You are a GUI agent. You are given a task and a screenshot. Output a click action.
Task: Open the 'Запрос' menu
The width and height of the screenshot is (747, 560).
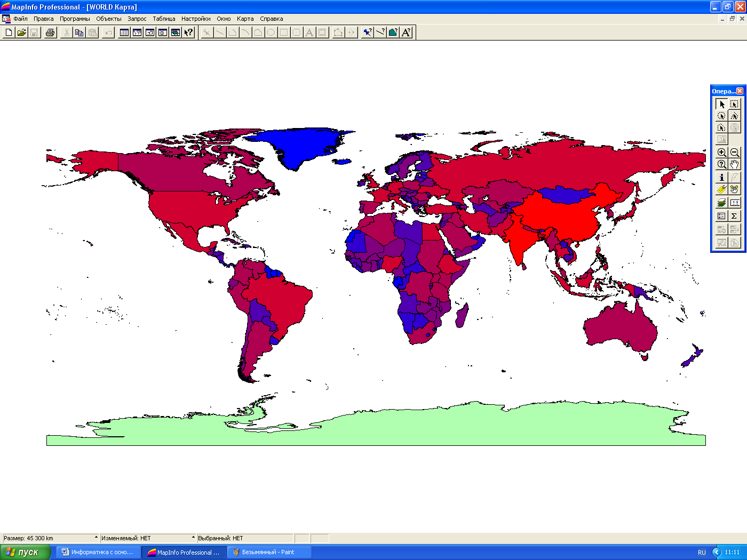tap(137, 19)
